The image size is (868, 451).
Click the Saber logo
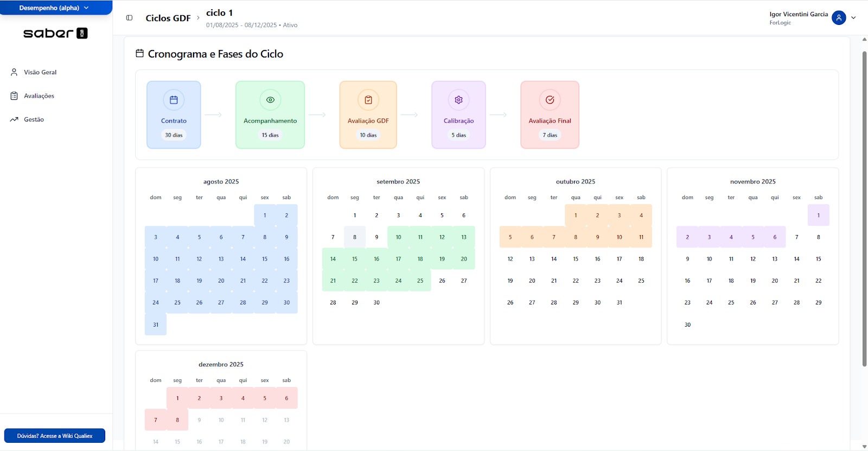[x=55, y=33]
